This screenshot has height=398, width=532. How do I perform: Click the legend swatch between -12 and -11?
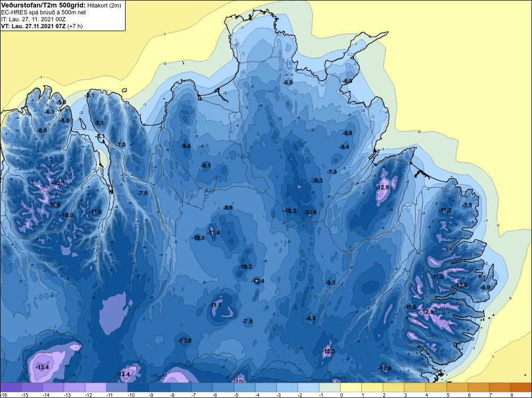pos(96,387)
